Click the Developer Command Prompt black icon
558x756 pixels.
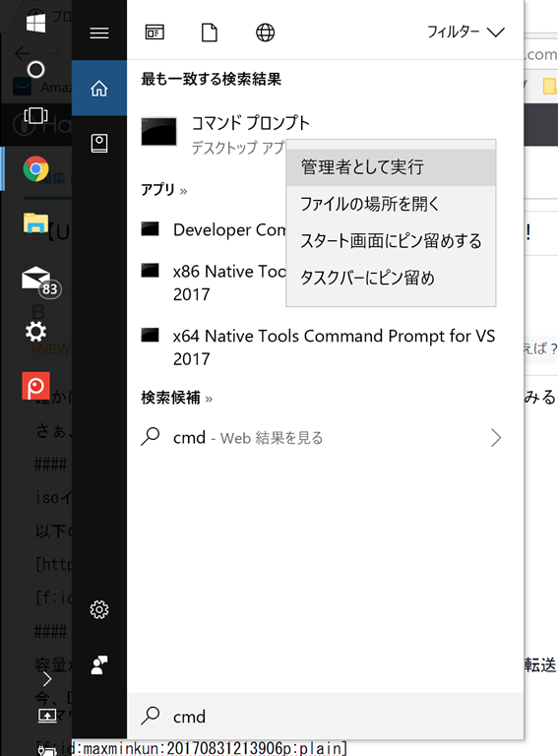[x=150, y=228]
